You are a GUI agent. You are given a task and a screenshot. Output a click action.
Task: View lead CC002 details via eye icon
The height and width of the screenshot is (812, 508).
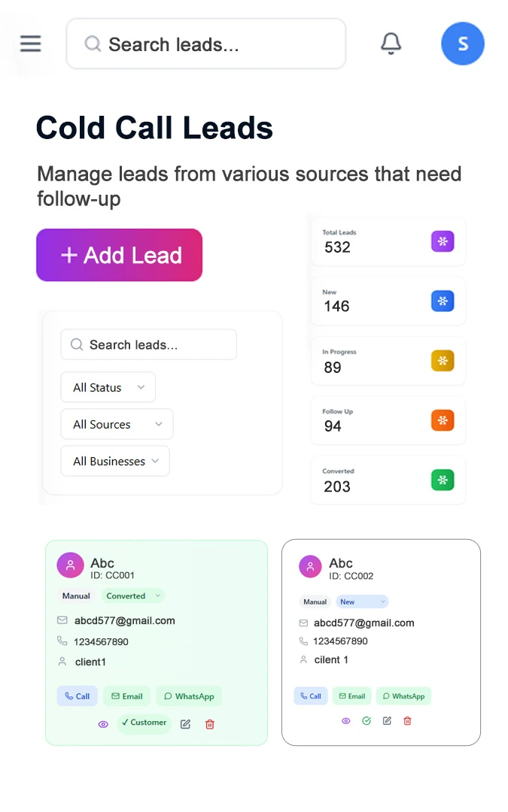pos(346,720)
